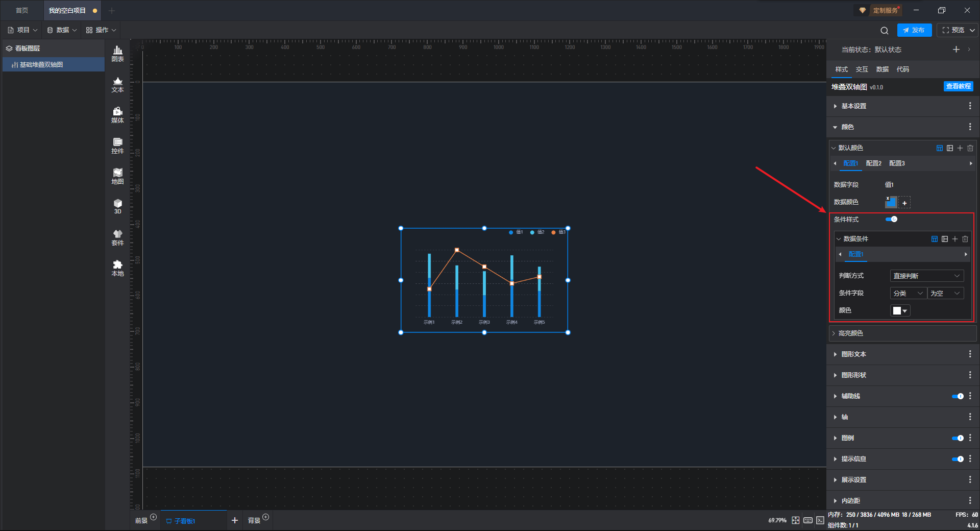This screenshot has height=531, width=980.
Task: Toggle the 条件样式 switch off
Action: coord(891,220)
